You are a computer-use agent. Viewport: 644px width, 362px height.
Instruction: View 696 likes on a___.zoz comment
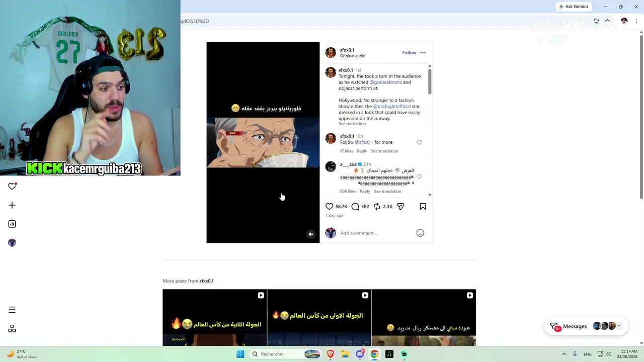tap(348, 192)
